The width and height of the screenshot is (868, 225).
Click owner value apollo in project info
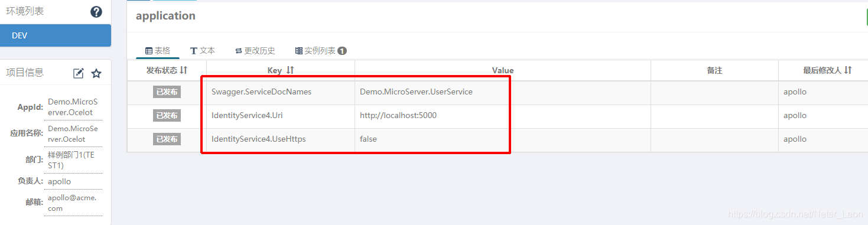click(x=59, y=181)
